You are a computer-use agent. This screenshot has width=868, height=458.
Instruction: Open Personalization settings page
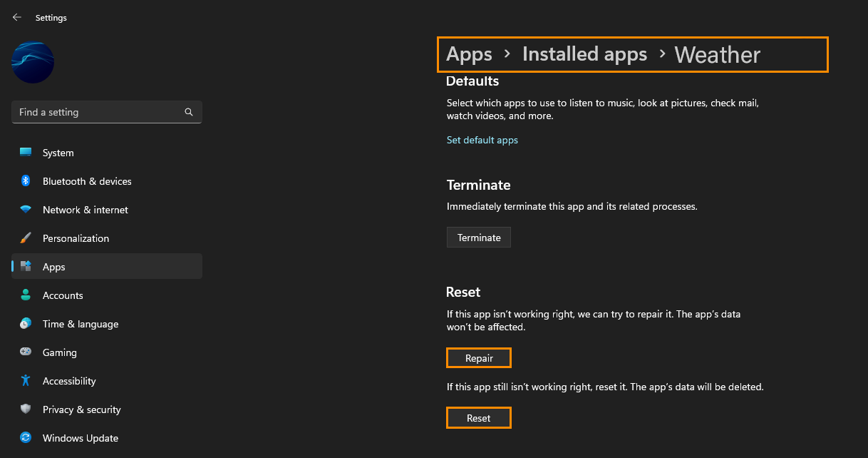pos(107,238)
